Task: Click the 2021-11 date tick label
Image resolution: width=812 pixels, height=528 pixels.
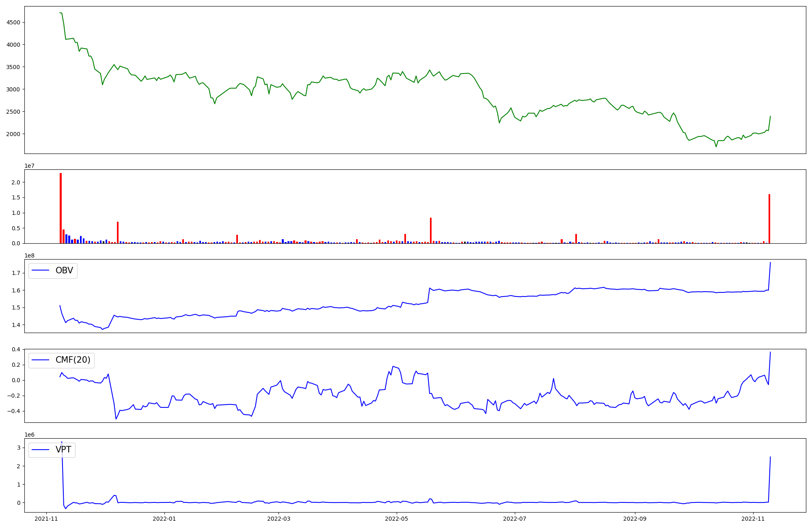Action: pos(46,519)
